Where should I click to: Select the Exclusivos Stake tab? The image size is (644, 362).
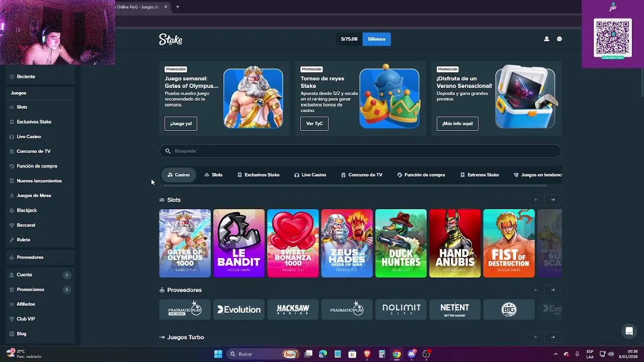pos(259,175)
